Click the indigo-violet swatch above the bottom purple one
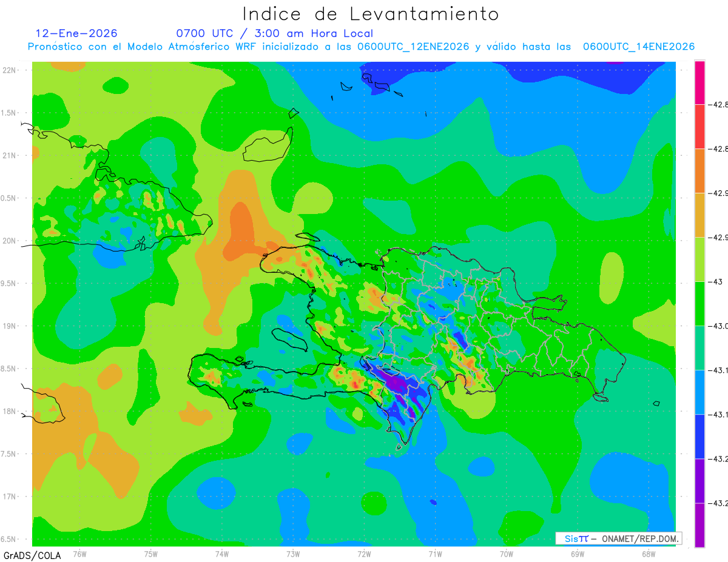Screen dimensions: 728x562 click(x=699, y=480)
